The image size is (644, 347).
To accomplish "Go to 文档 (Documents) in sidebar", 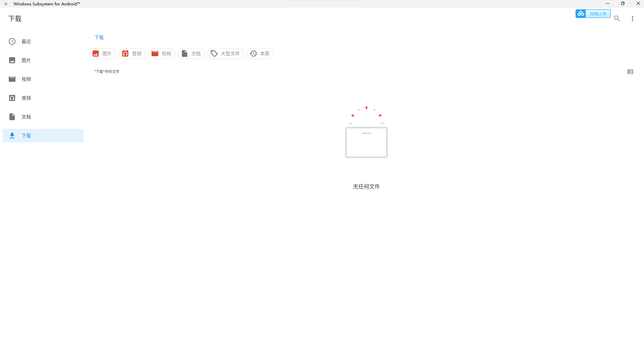I will click(x=26, y=117).
